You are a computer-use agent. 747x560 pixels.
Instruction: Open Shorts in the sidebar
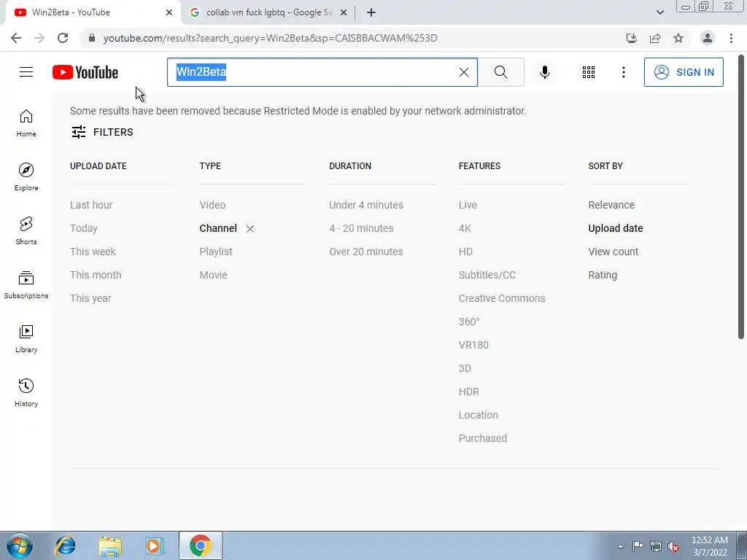click(26, 231)
